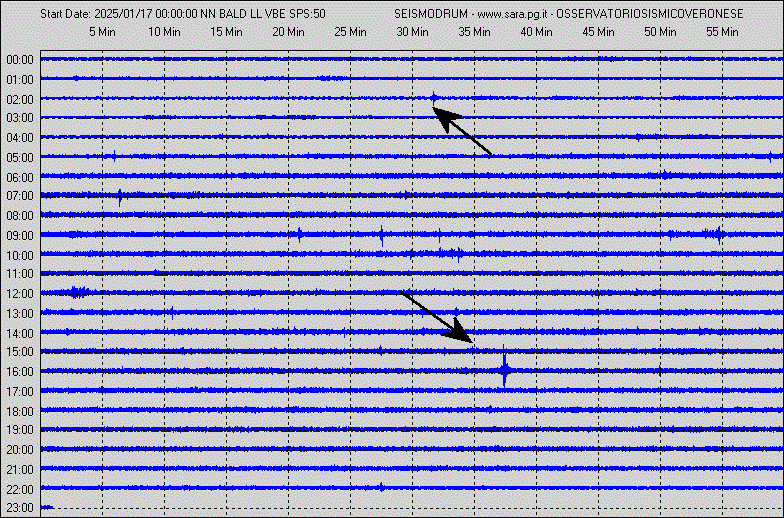Select the 00:00 hour label
The width and height of the screenshot is (784, 518).
click(20, 60)
